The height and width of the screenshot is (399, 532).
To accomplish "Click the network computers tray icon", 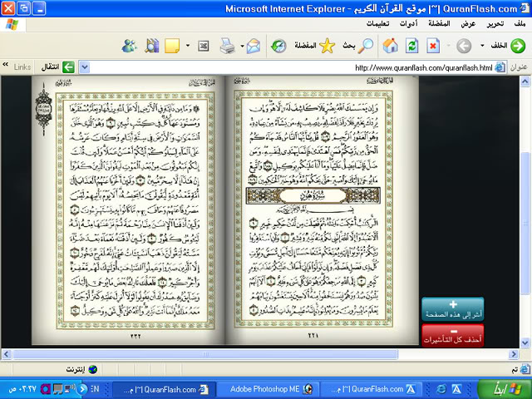I will coord(70,389).
